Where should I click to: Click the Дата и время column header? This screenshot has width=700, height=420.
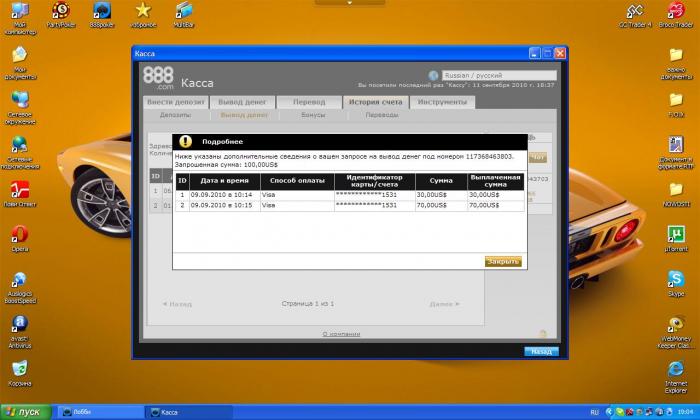(x=225, y=181)
